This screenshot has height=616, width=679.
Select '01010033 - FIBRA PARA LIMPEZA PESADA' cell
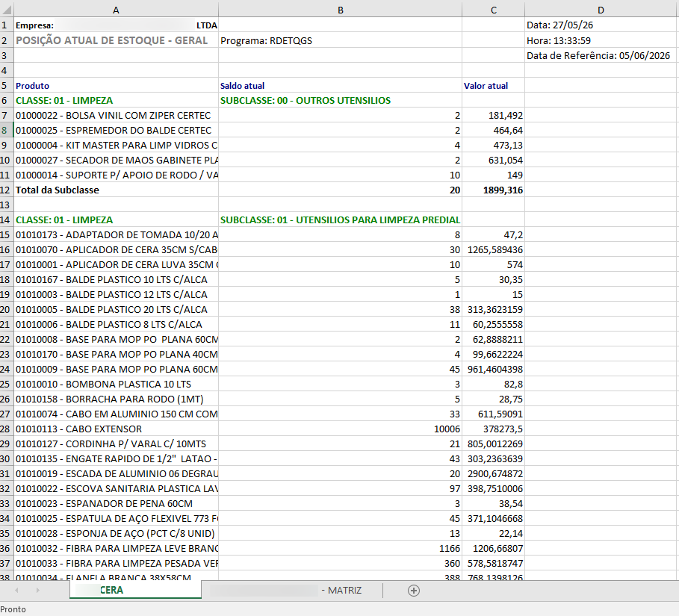(116, 564)
